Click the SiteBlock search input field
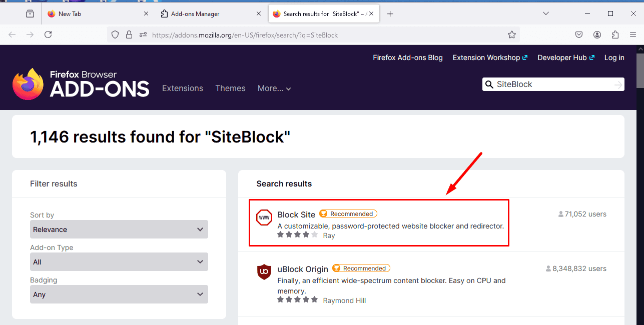 click(550, 84)
